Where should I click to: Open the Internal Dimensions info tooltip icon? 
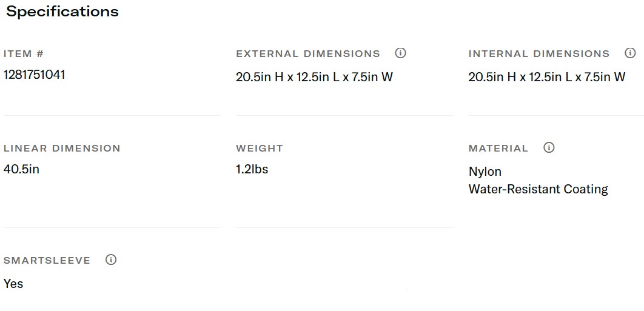(x=630, y=53)
